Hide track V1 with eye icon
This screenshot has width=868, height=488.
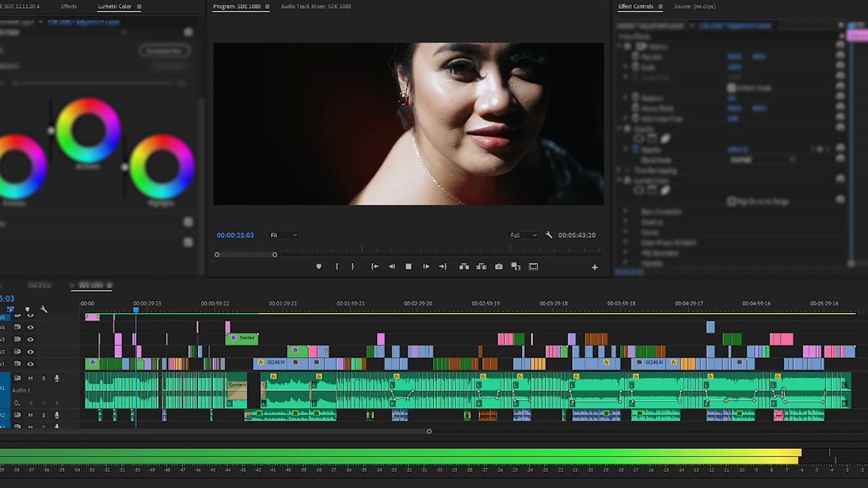click(30, 364)
